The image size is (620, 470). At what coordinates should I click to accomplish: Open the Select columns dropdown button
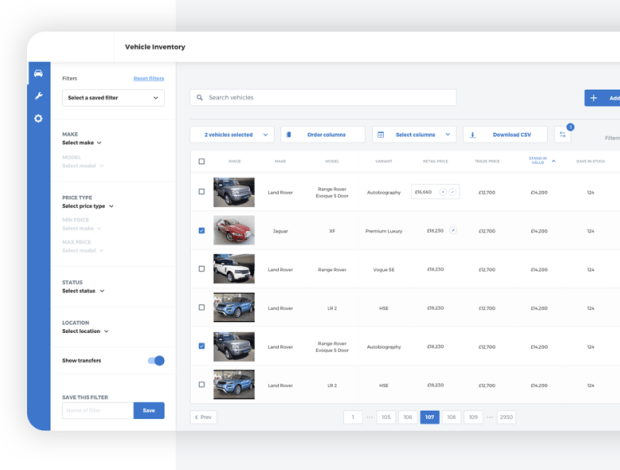pos(414,134)
